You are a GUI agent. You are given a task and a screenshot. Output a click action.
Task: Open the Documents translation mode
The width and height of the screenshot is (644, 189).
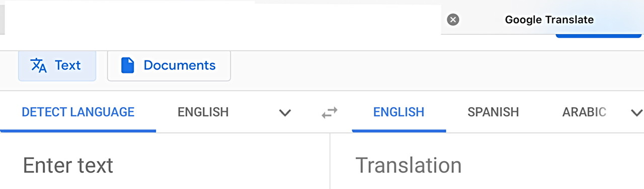click(x=169, y=65)
